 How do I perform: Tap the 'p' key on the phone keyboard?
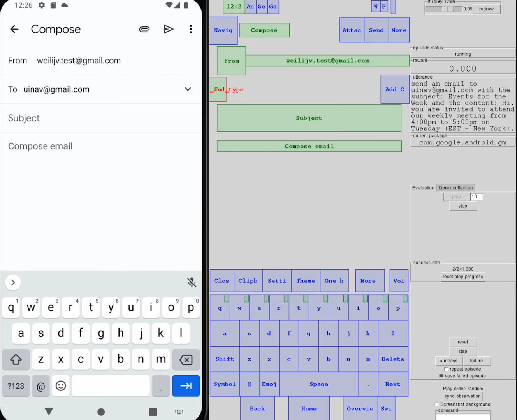191,307
